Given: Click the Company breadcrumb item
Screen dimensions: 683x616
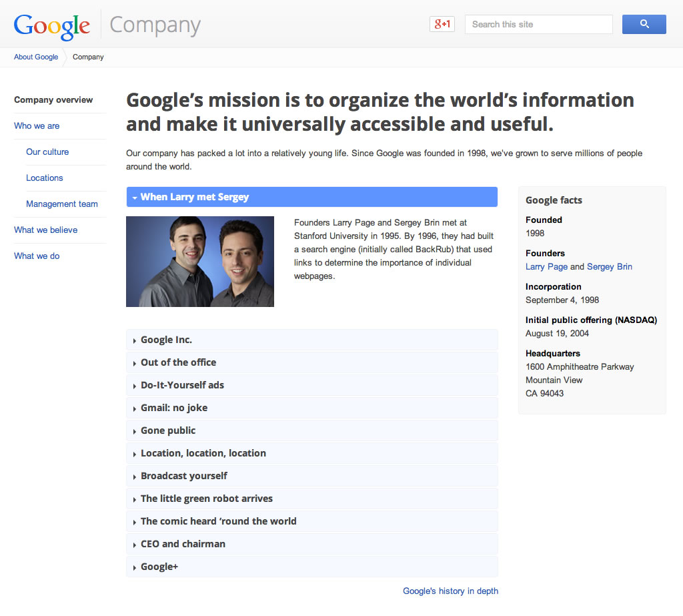Looking at the screenshot, I should click(88, 57).
